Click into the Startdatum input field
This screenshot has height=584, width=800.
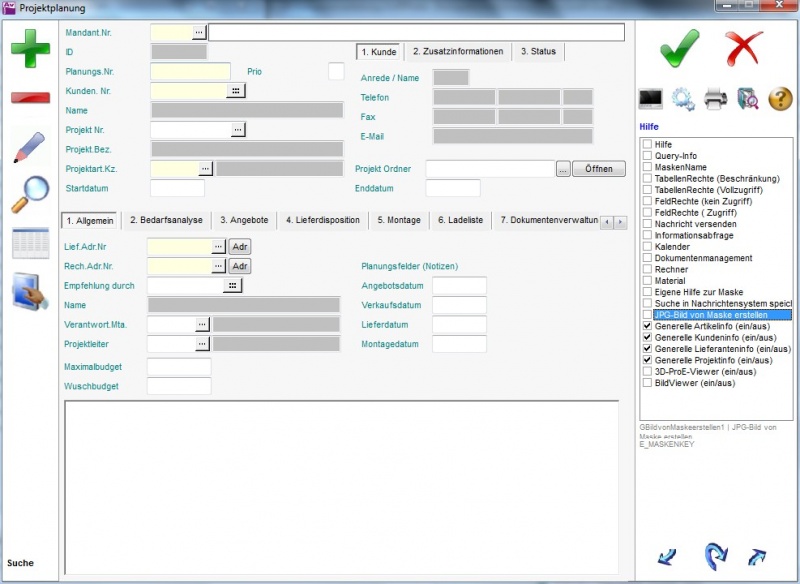[x=177, y=188]
